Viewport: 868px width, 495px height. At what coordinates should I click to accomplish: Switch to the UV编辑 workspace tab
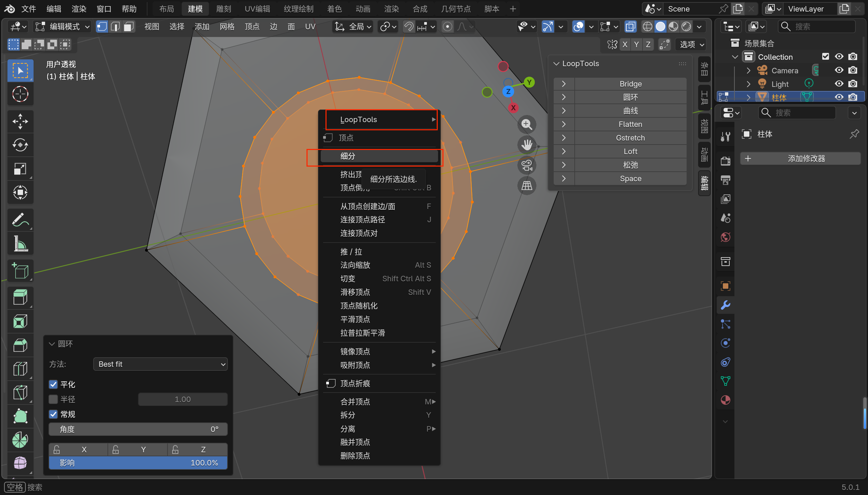[257, 9]
